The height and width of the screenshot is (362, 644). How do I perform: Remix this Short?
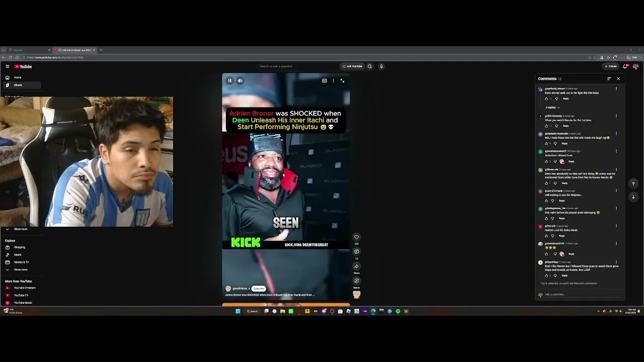click(357, 281)
